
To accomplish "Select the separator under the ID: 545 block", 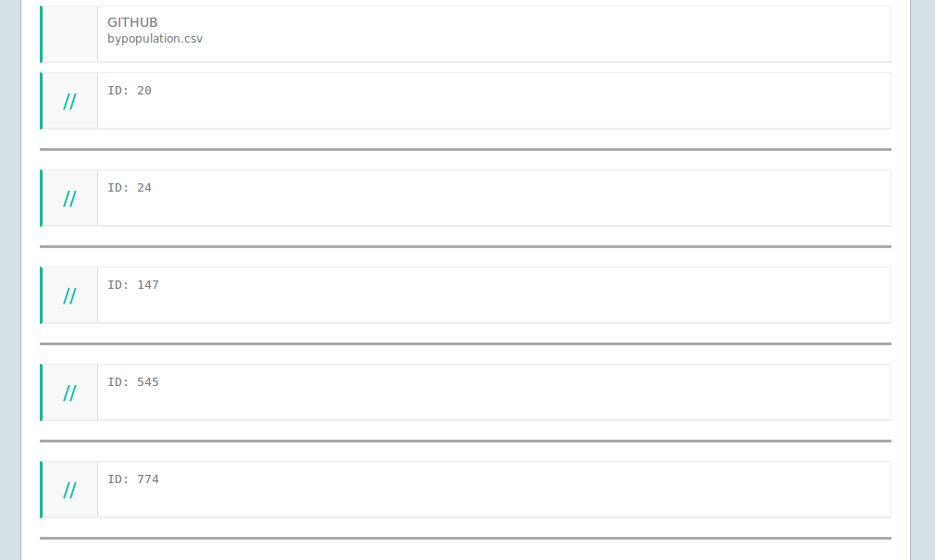I will [x=465, y=441].
